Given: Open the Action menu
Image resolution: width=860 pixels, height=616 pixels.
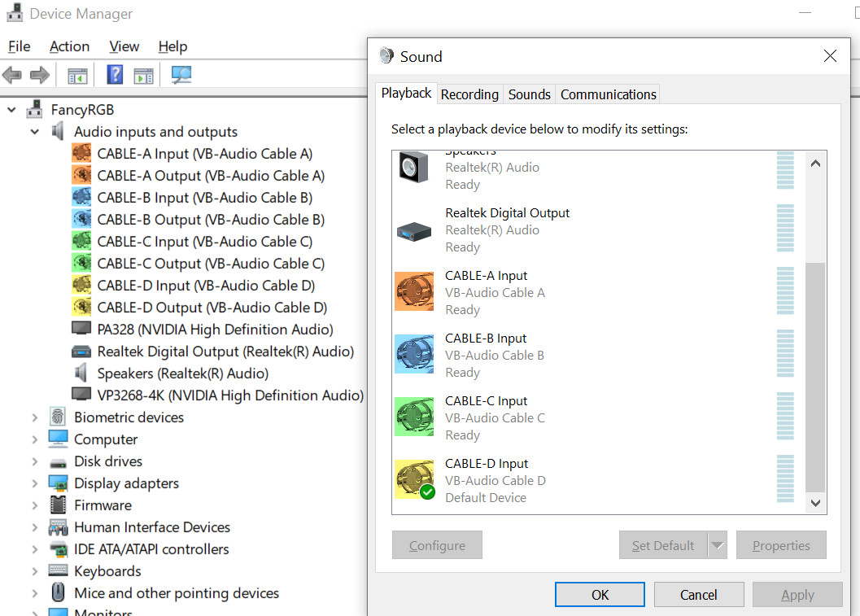Looking at the screenshot, I should (70, 46).
